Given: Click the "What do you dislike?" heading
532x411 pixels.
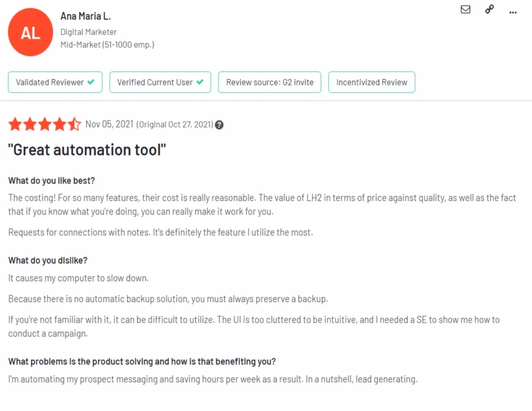Looking at the screenshot, I should [x=48, y=260].
